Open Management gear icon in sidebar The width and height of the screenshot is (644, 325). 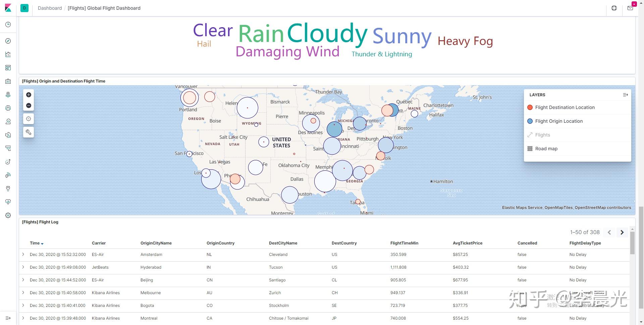(x=8, y=215)
